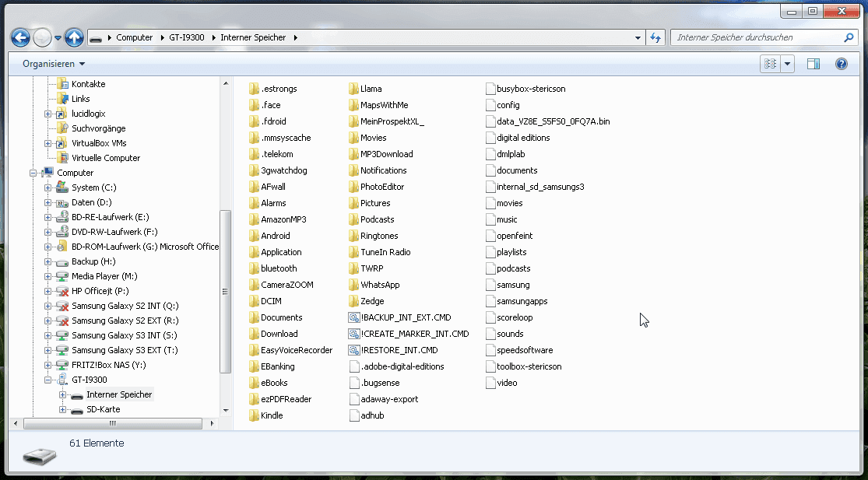Toggle the preview pane button
The width and height of the screenshot is (868, 480).
(814, 64)
